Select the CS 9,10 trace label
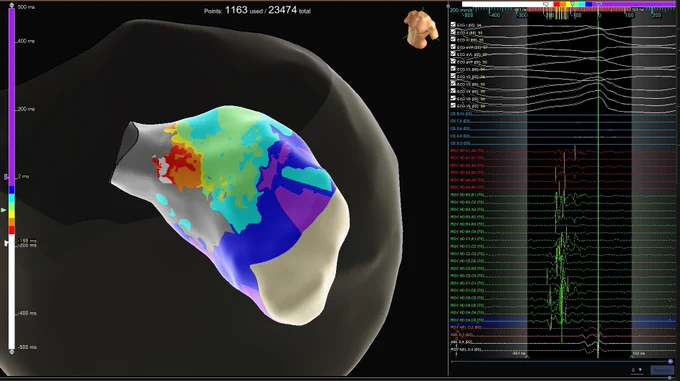The image size is (680, 381). (x=461, y=114)
